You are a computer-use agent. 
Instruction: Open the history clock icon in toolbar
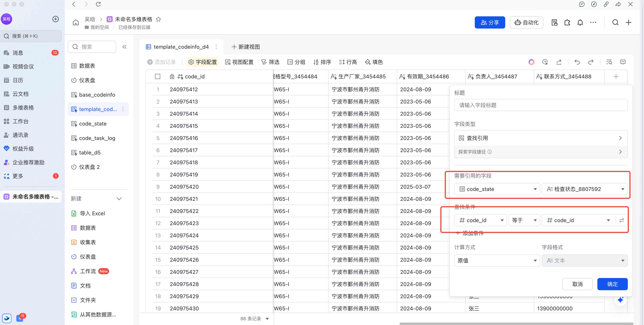pyautogui.click(x=545, y=62)
